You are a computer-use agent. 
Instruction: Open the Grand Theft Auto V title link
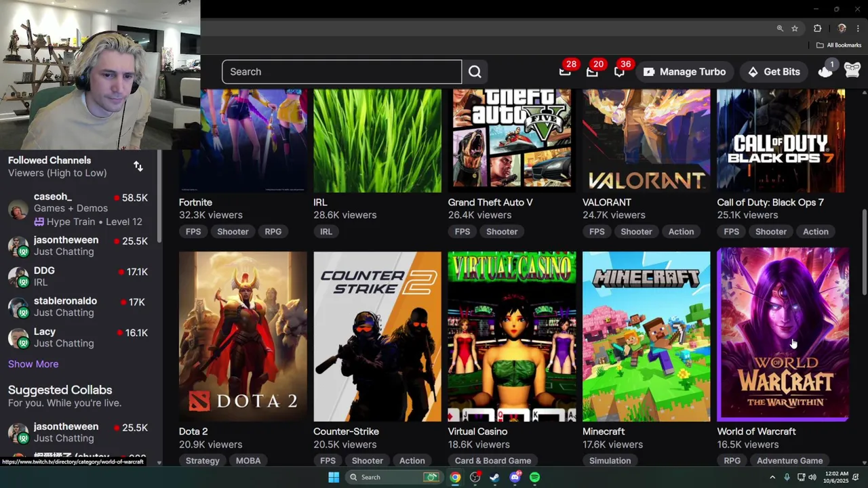pyautogui.click(x=490, y=202)
